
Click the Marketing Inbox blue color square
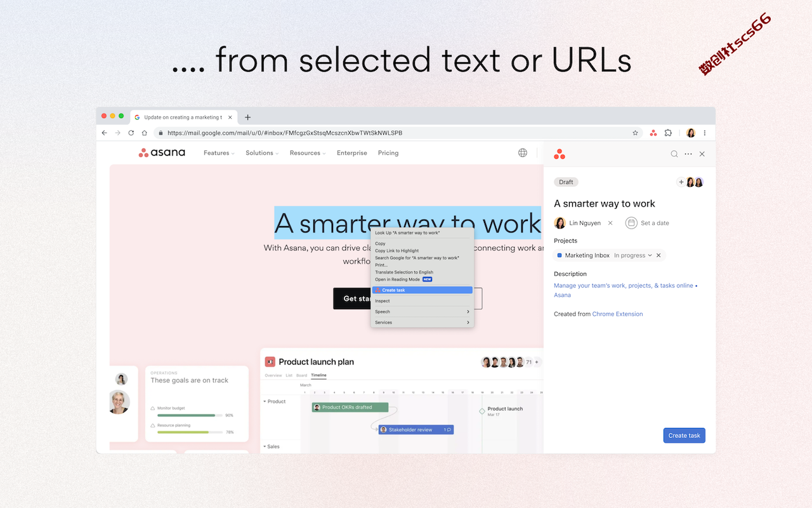pos(560,255)
